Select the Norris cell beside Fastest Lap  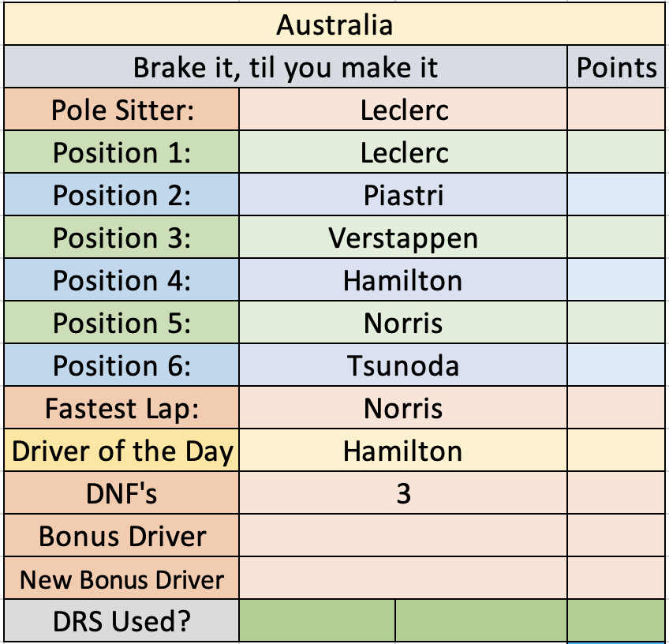click(403, 408)
